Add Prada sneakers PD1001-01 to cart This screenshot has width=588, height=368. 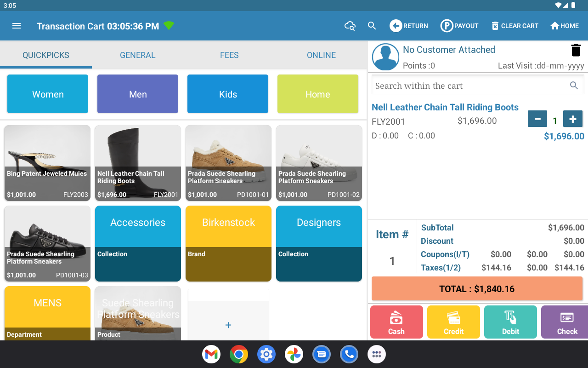click(x=228, y=163)
